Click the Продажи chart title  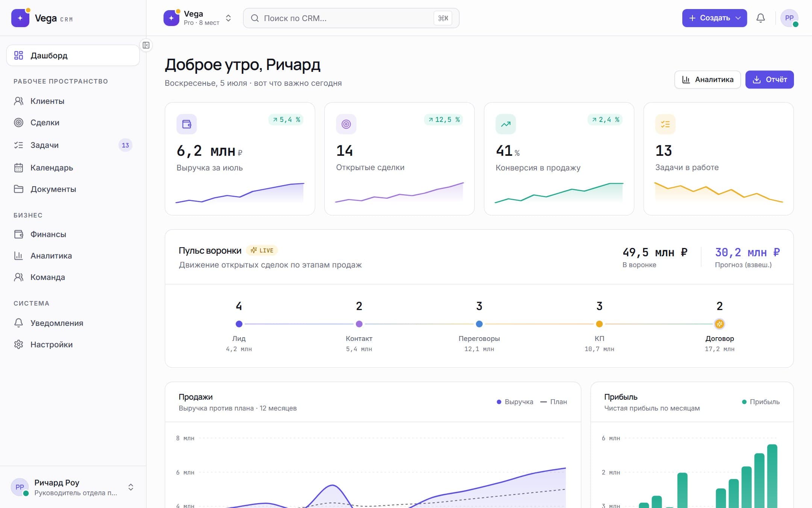point(195,397)
